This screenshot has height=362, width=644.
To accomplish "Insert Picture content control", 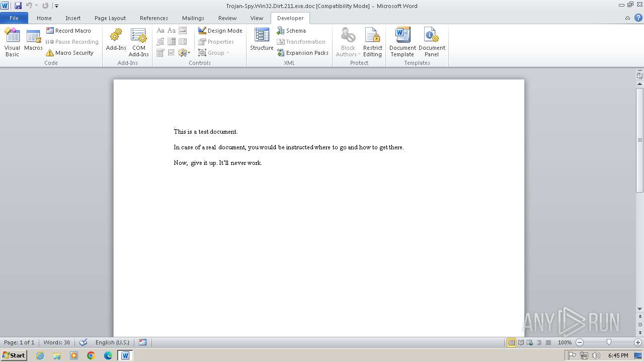I will (183, 31).
